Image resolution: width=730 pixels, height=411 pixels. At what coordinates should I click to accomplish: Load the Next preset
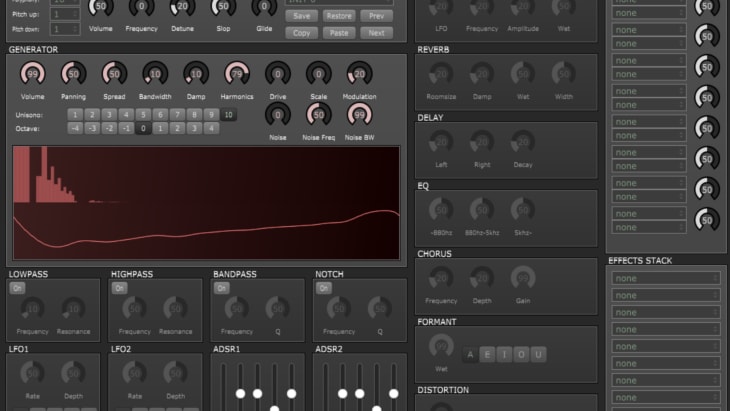click(x=376, y=33)
